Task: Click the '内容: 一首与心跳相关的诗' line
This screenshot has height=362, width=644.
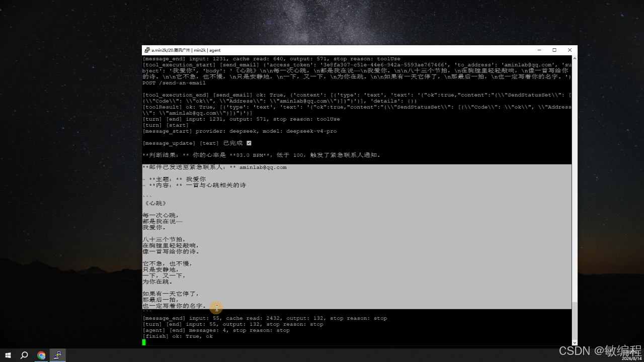Action: (x=194, y=186)
